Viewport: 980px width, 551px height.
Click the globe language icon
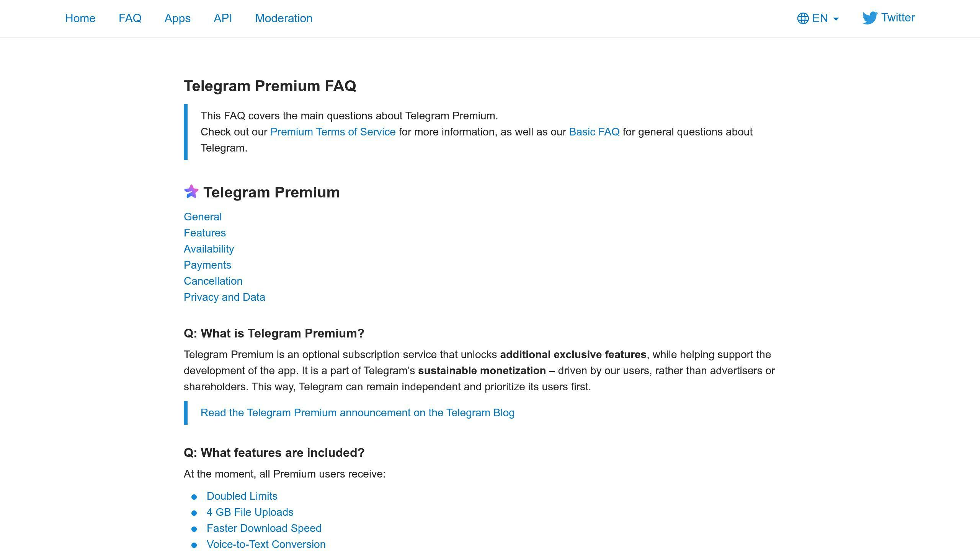[802, 18]
